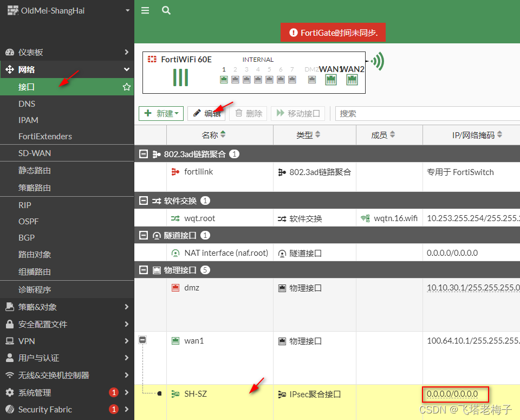Screen dimensions: 520x420
Task: Select the SH-SZ IPsec aggregate row
Action: click(327, 402)
